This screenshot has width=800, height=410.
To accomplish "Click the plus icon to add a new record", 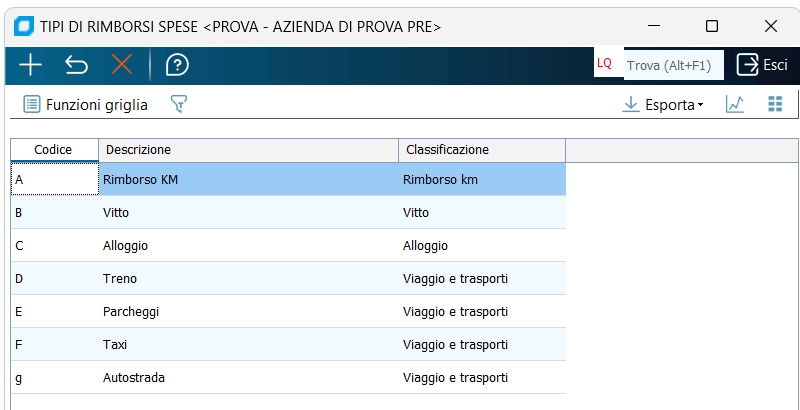I will pyautogui.click(x=31, y=65).
